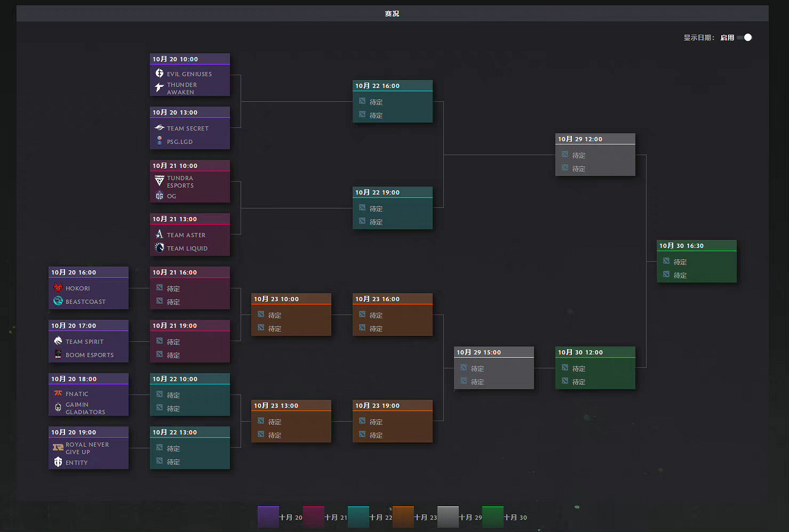Select the Oct 23 10:00 match header

[291, 299]
